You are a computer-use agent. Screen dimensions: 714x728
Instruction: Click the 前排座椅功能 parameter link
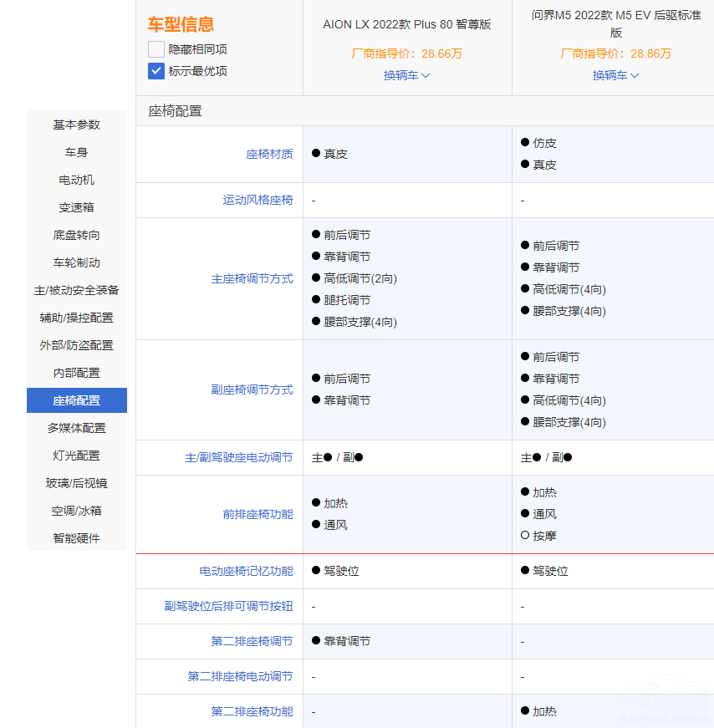258,514
